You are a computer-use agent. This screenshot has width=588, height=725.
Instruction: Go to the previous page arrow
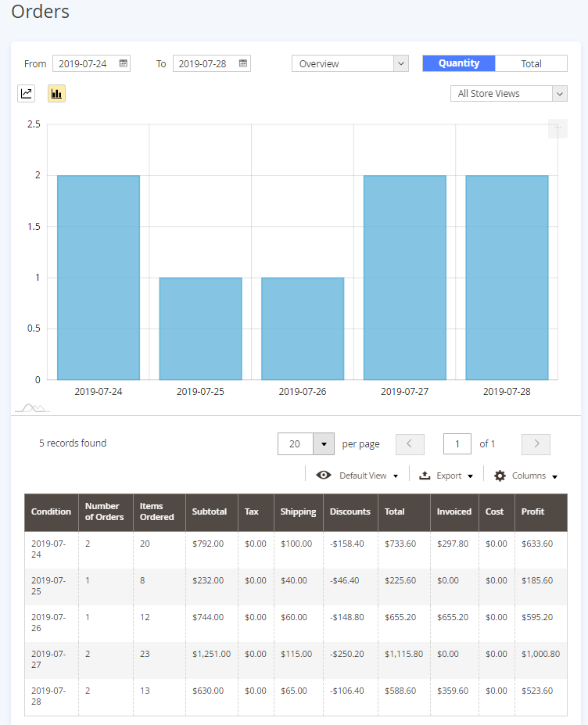(410, 444)
